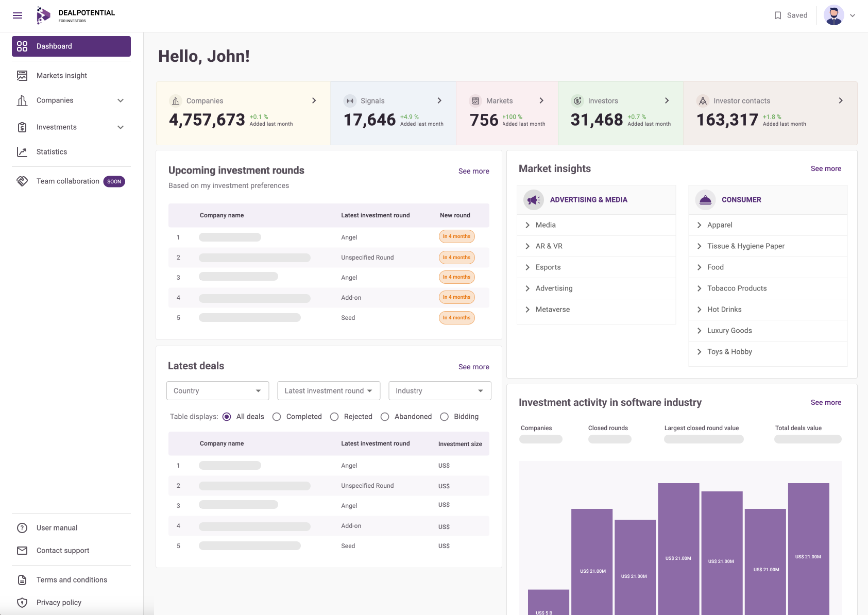This screenshot has height=615, width=868.
Task: Click the Contact support envelope icon
Action: 22,551
